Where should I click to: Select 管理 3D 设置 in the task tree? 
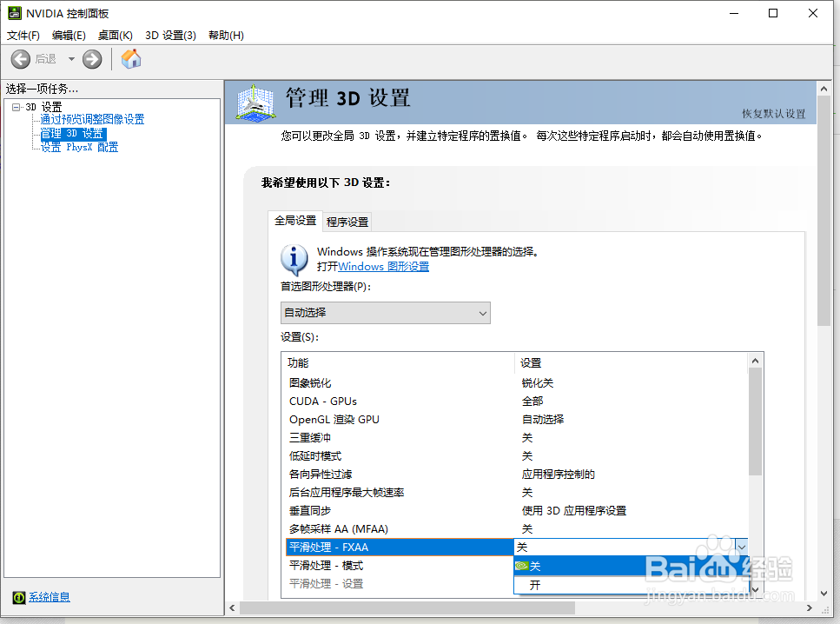coord(73,134)
